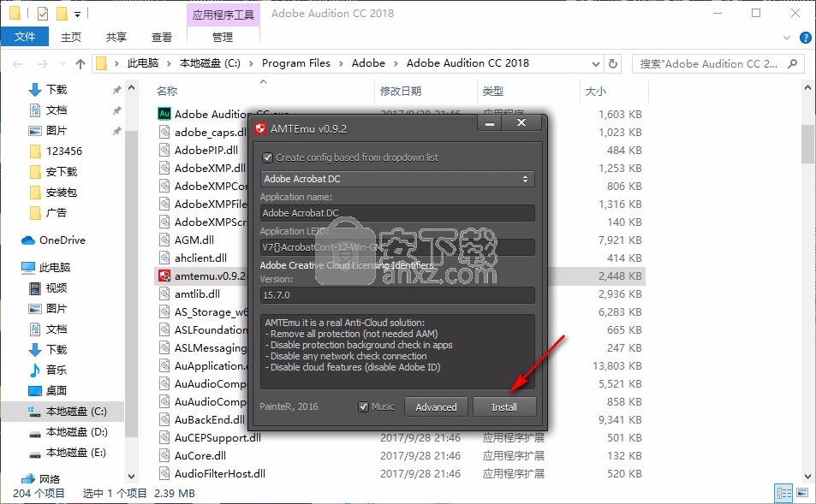The width and height of the screenshot is (816, 504).
Task: Open the Adobe Acrobat DC product dropdown
Action: tap(397, 179)
